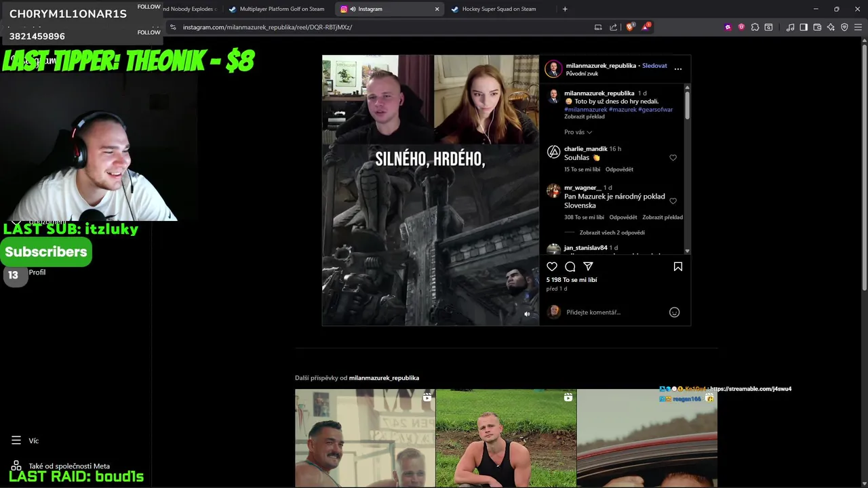Switch to Multiplayer Platform Golf on Steam tab
The width and height of the screenshot is (868, 488).
tap(277, 9)
